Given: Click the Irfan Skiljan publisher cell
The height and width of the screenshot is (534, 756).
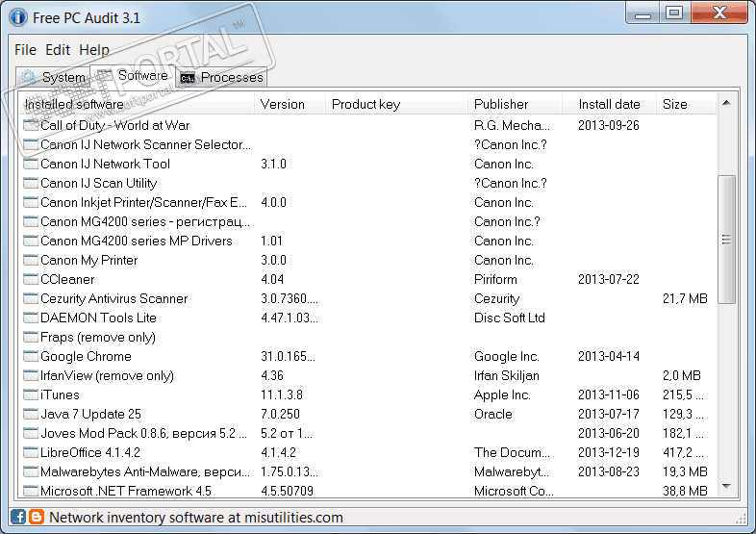Looking at the screenshot, I should pyautogui.click(x=507, y=376).
